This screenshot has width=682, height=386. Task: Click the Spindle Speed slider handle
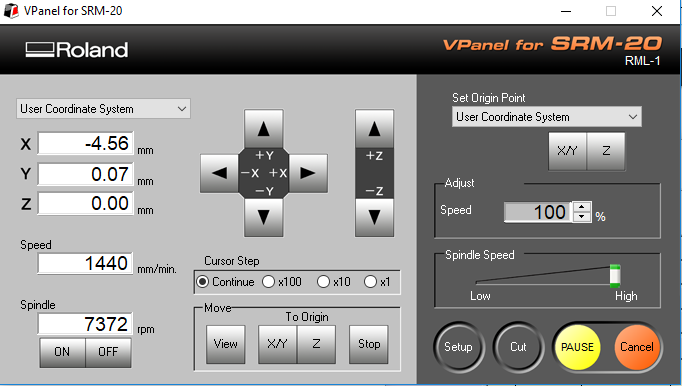pos(615,276)
